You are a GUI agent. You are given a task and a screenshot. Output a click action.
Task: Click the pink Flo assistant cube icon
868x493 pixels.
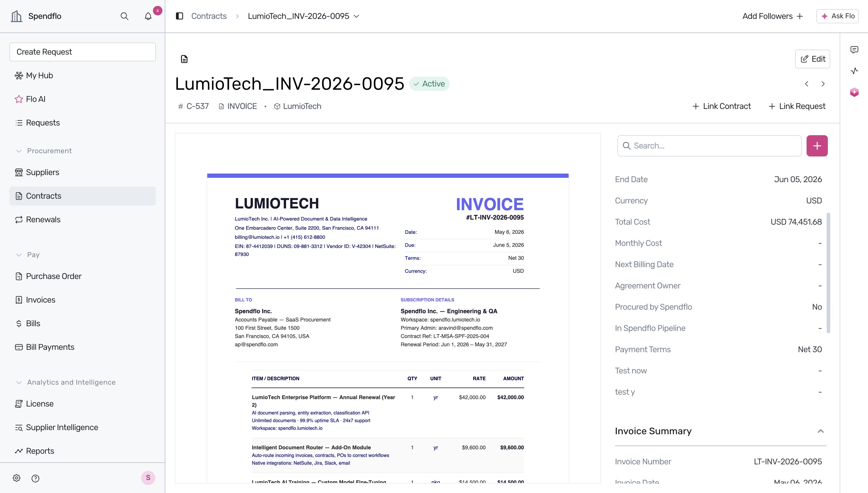pyautogui.click(x=854, y=92)
